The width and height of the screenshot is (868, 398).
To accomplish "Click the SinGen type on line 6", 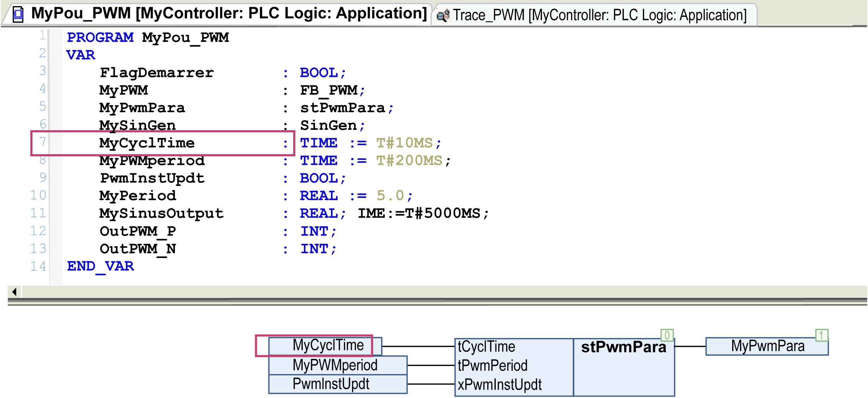I will (328, 126).
